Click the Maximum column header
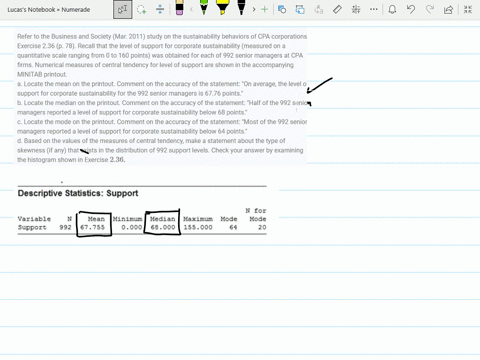The width and height of the screenshot is (480, 360). [198, 219]
